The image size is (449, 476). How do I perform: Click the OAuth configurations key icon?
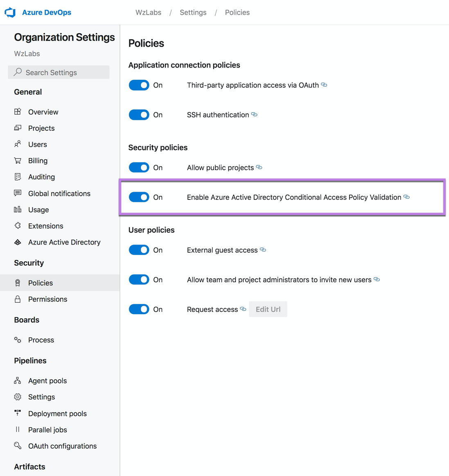click(x=18, y=446)
